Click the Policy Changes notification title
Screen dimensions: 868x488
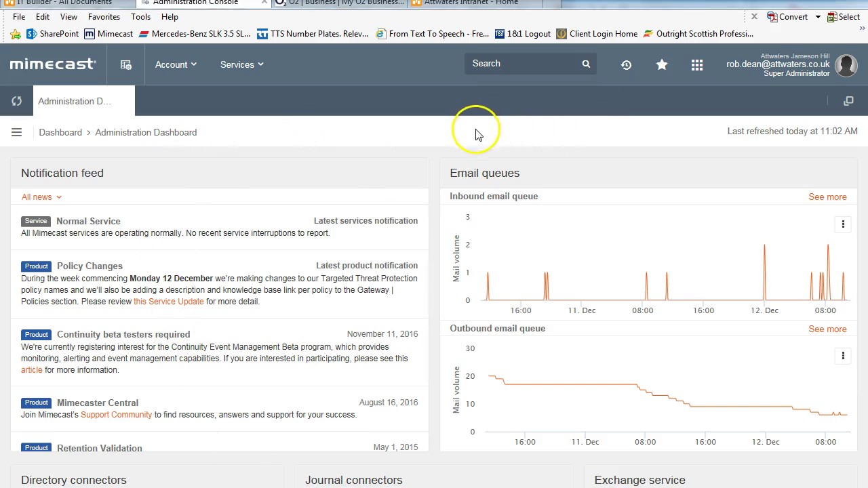click(x=90, y=266)
